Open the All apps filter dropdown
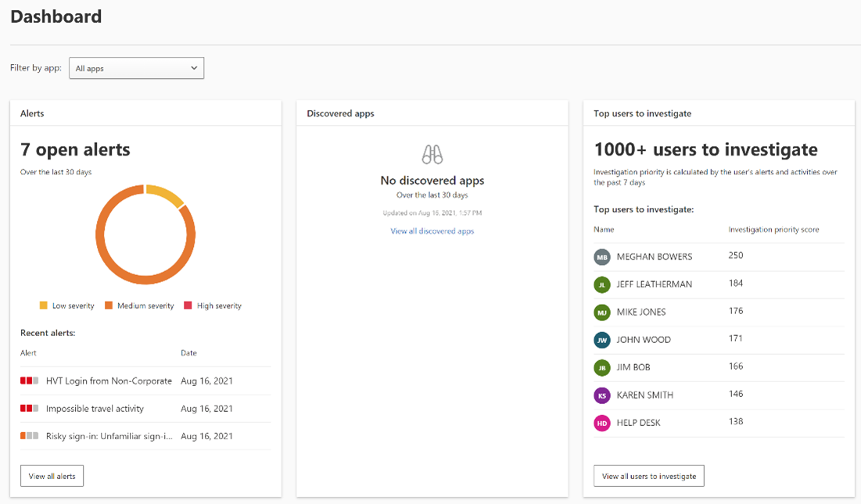 136,68
